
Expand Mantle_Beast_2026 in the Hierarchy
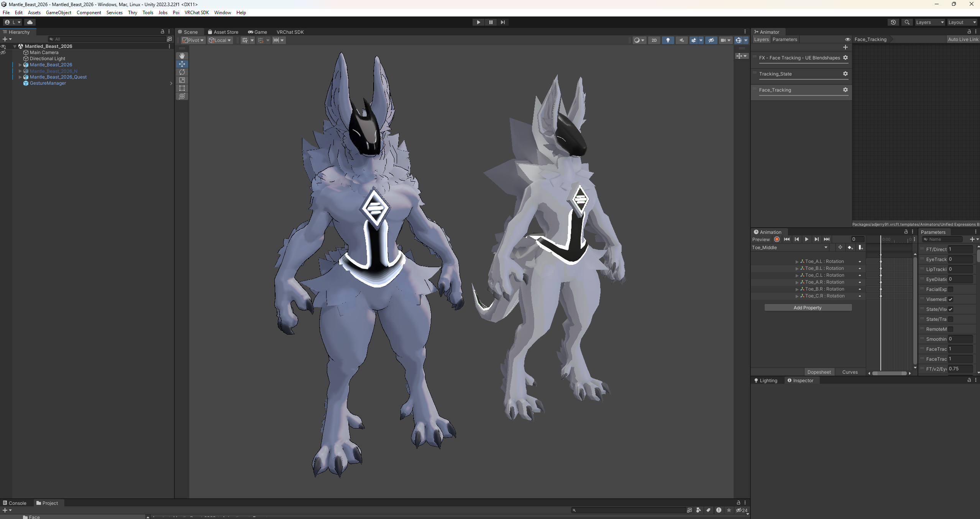[x=20, y=65]
